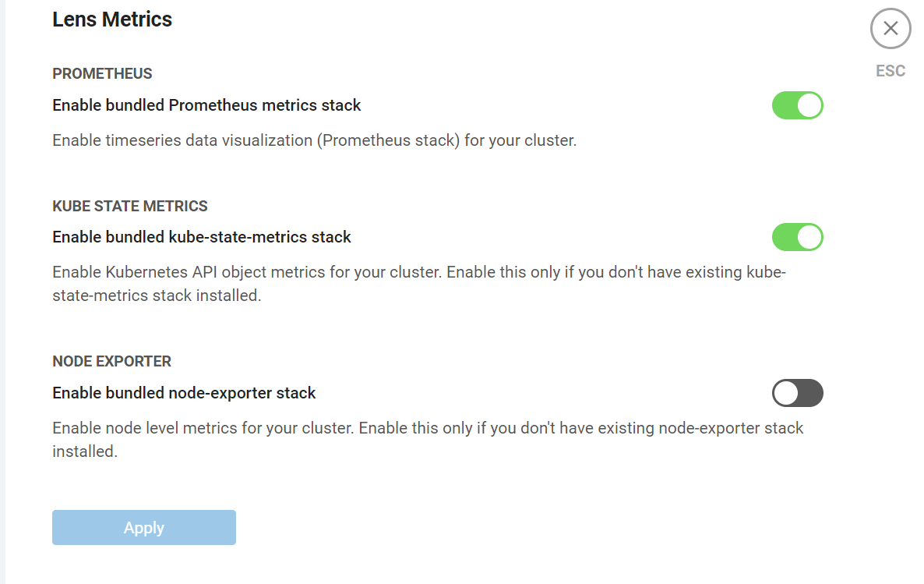Click the Apply button
Screen dimensions: 924x584
pyautogui.click(x=143, y=527)
